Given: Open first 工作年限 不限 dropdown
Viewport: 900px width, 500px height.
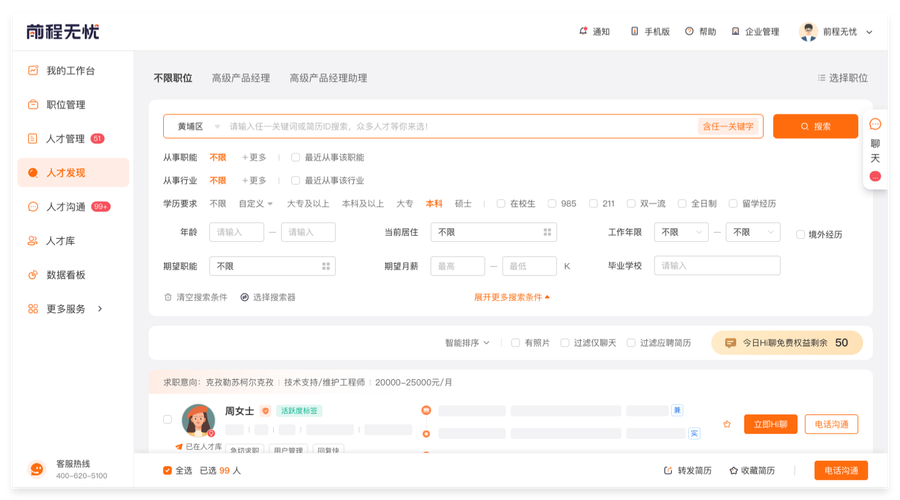Looking at the screenshot, I should pos(681,232).
